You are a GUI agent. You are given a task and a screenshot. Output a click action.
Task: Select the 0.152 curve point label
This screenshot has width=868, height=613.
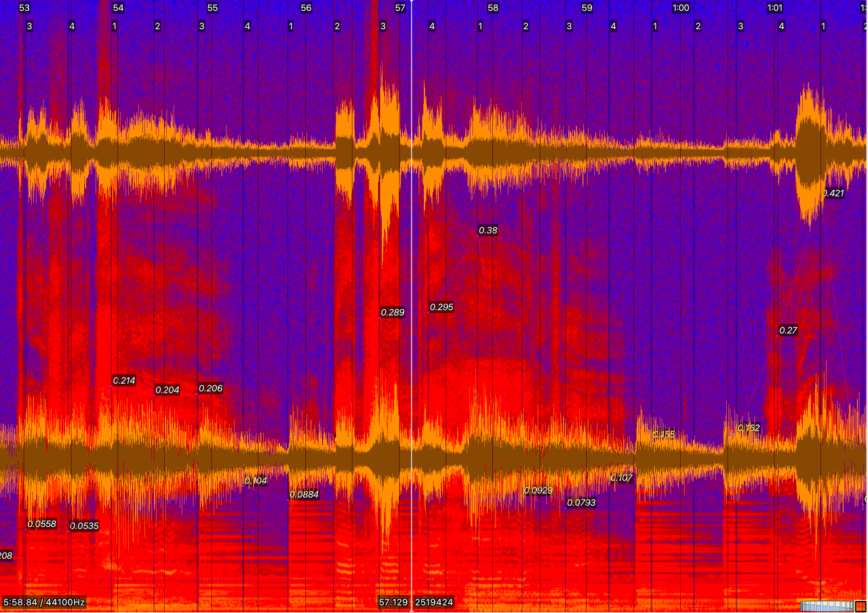tap(749, 428)
